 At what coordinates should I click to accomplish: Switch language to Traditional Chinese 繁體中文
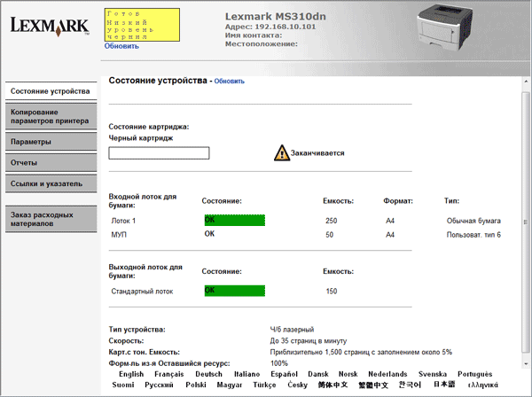[373, 385]
